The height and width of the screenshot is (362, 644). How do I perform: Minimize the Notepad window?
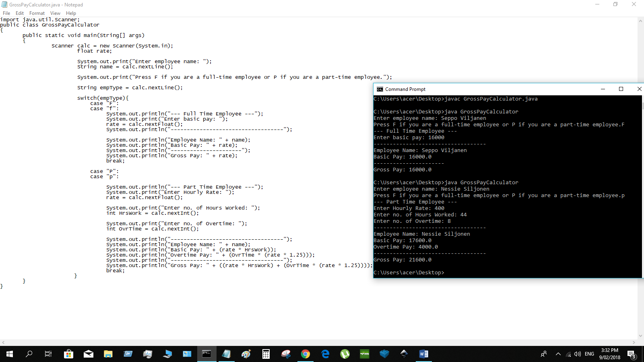point(597,4)
